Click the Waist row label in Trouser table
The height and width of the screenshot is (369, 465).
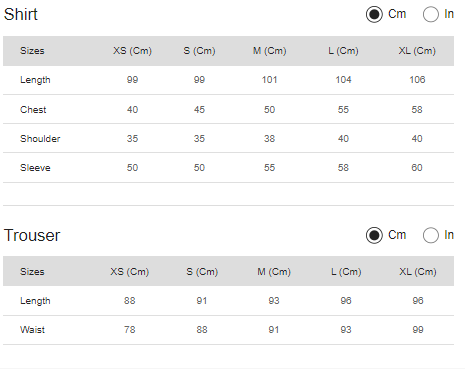(x=32, y=330)
